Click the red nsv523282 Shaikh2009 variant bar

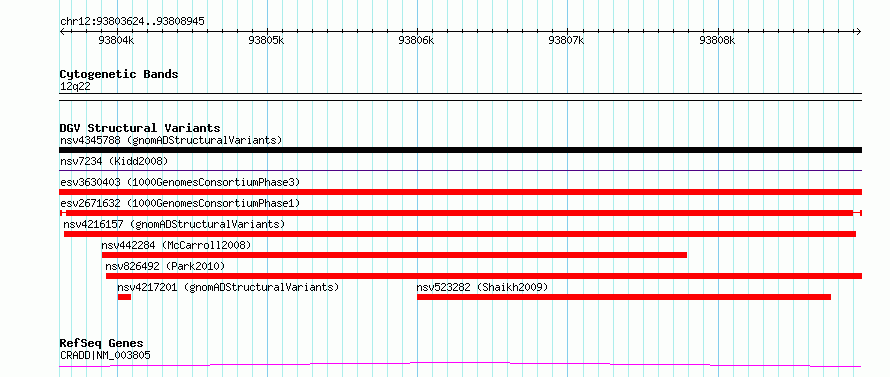point(624,297)
